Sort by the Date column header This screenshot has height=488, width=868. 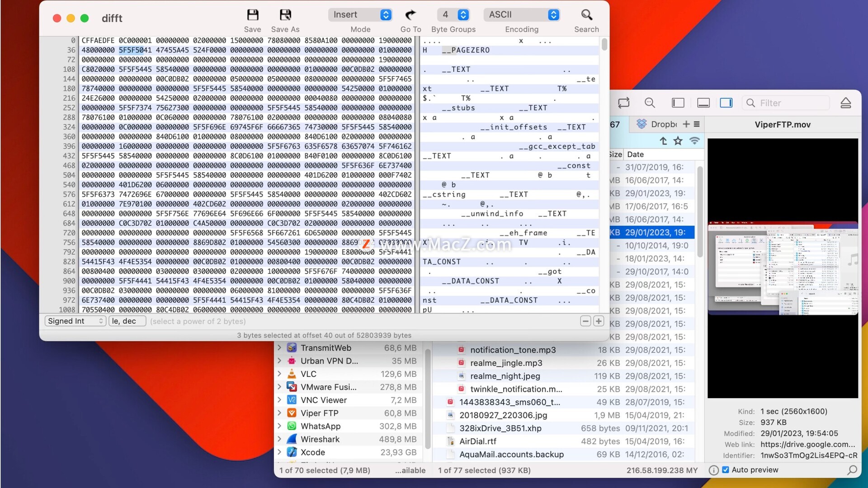[635, 155]
